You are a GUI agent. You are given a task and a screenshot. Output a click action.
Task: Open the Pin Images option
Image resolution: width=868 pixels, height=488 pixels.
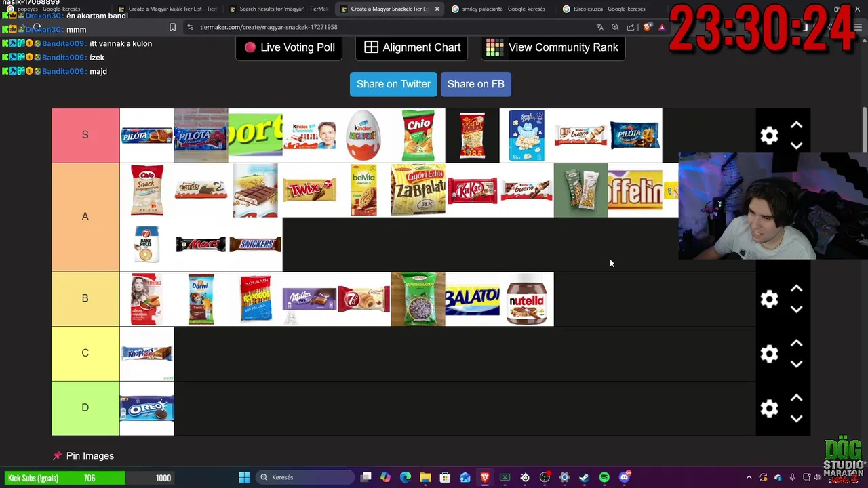point(83,456)
